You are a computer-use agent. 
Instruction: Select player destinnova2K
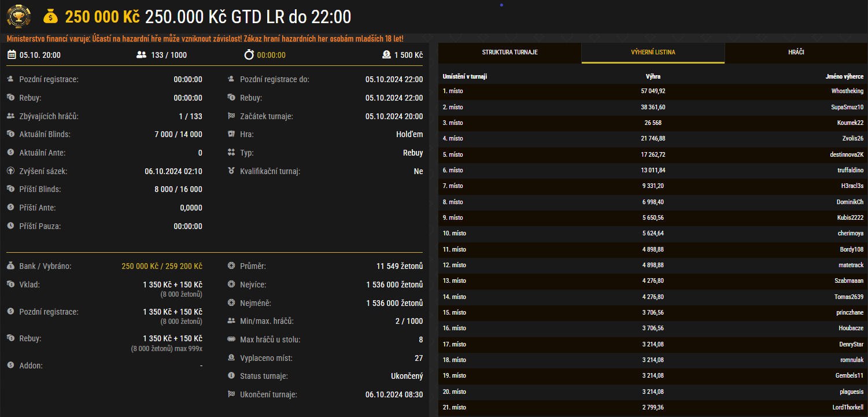point(847,154)
